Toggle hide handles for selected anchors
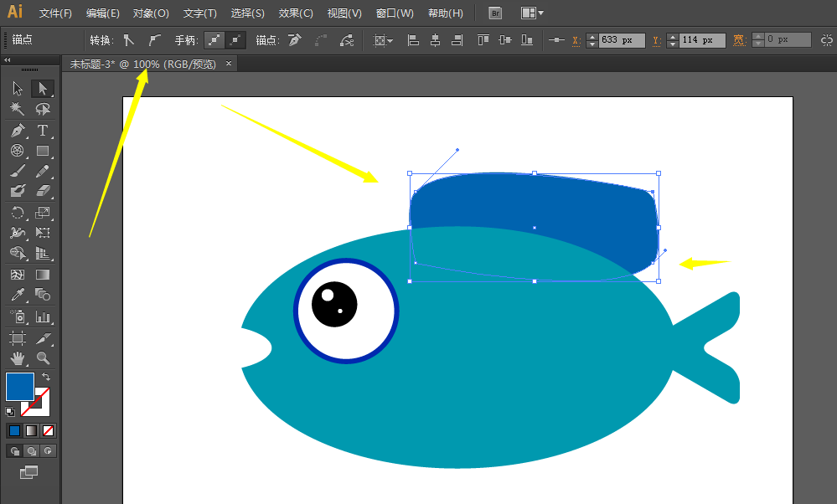 (236, 40)
